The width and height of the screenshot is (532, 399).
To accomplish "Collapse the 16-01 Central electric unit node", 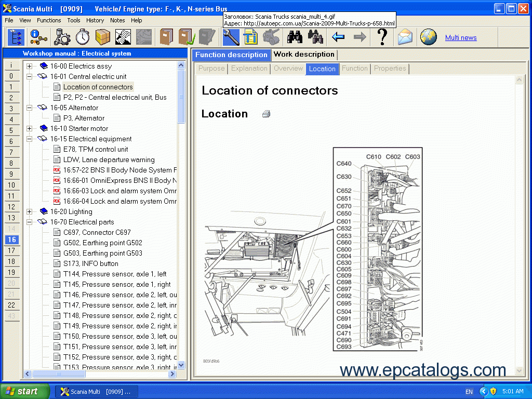I will click(30, 76).
